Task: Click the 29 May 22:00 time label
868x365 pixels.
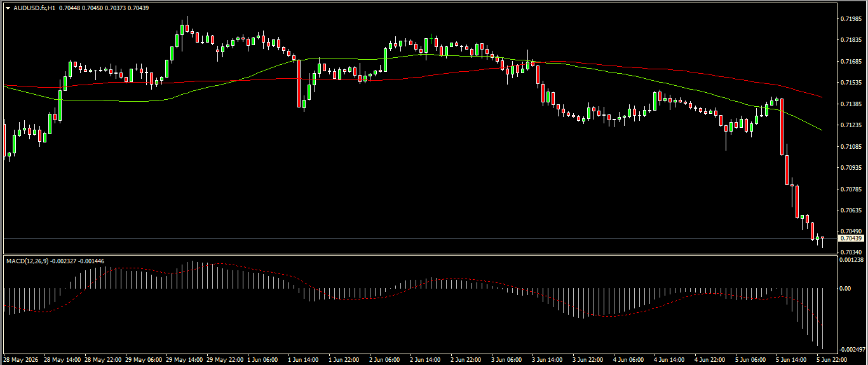Action: (225, 360)
